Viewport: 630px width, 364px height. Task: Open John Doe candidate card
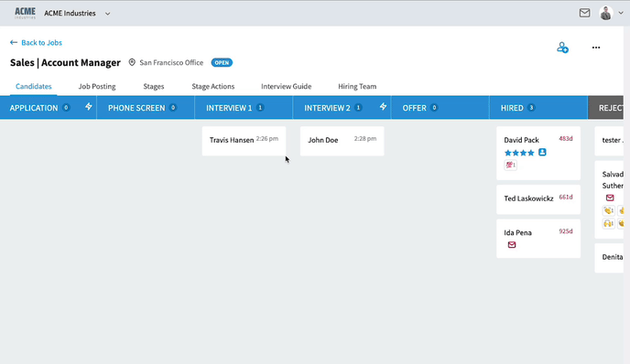[x=342, y=141]
